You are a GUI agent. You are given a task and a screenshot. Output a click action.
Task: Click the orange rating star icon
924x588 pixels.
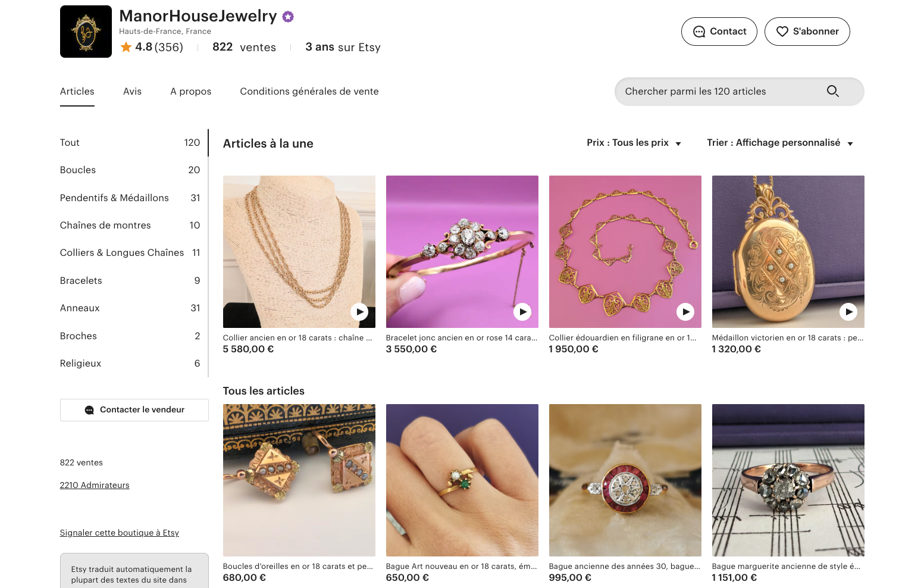126,47
